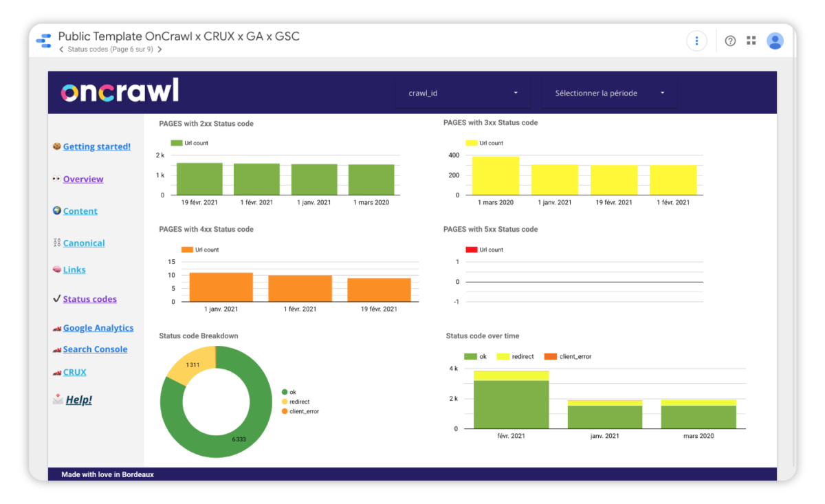Open the three-dot more options menu
The width and height of the screenshot is (825, 504).
696,41
